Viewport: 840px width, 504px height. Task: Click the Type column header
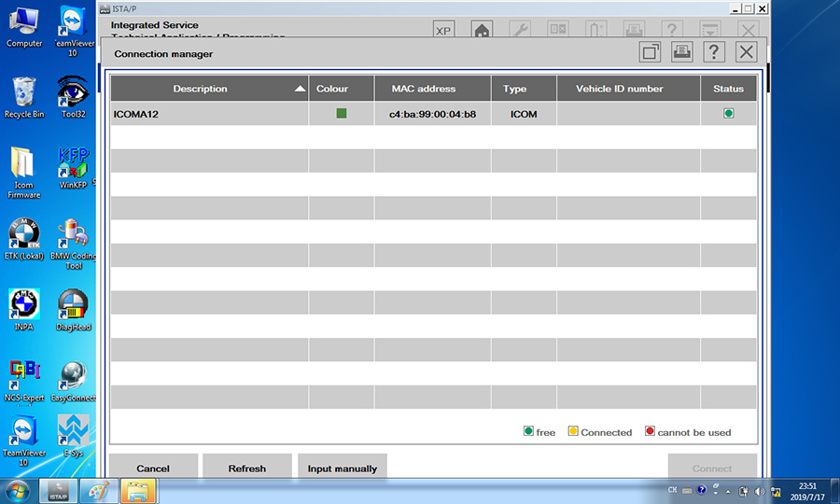[x=524, y=89]
